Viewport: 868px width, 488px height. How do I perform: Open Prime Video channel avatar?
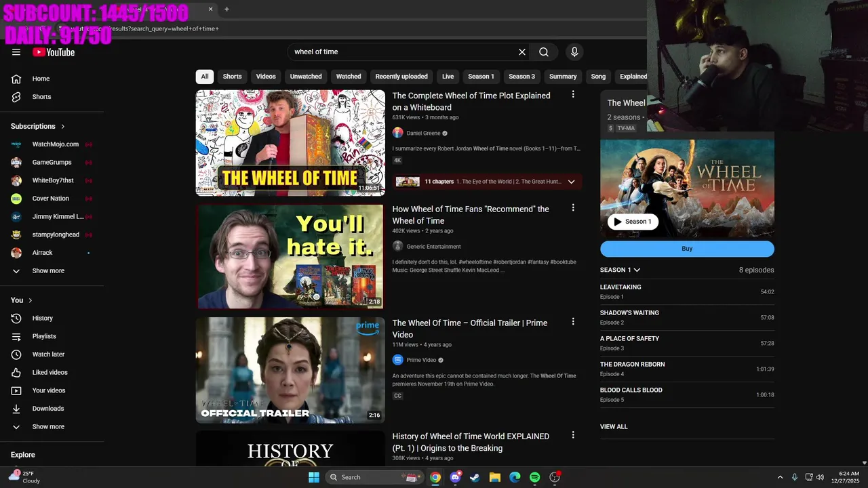coord(398,360)
